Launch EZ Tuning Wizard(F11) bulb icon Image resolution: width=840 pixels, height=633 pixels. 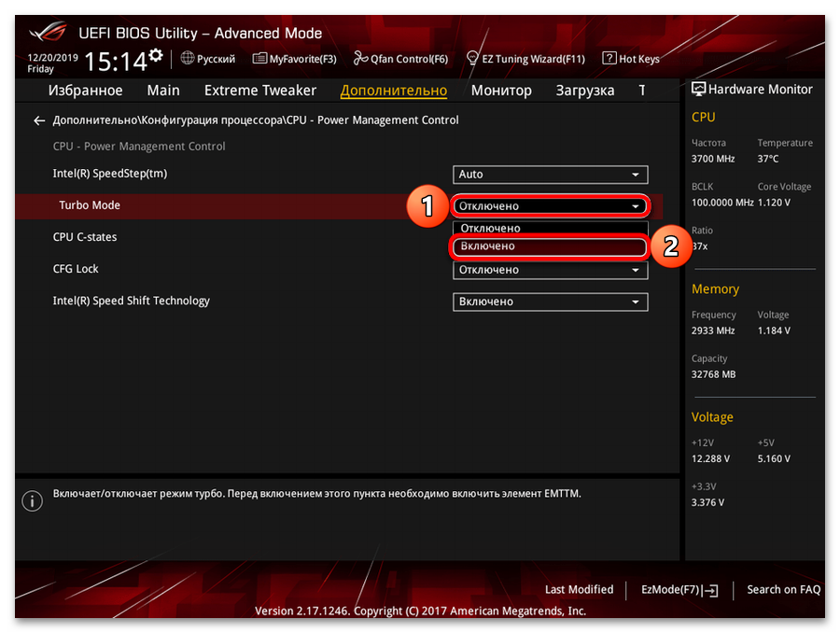click(472, 58)
